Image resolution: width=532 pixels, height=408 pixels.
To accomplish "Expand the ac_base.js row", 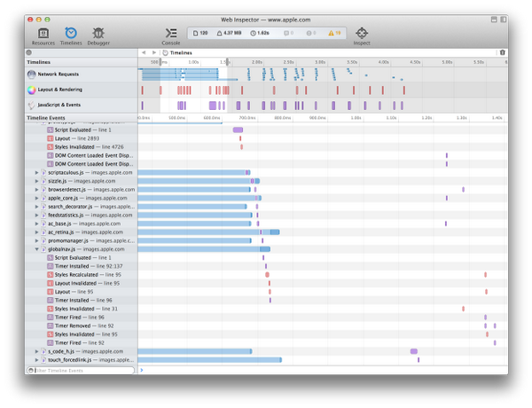I will point(36,224).
